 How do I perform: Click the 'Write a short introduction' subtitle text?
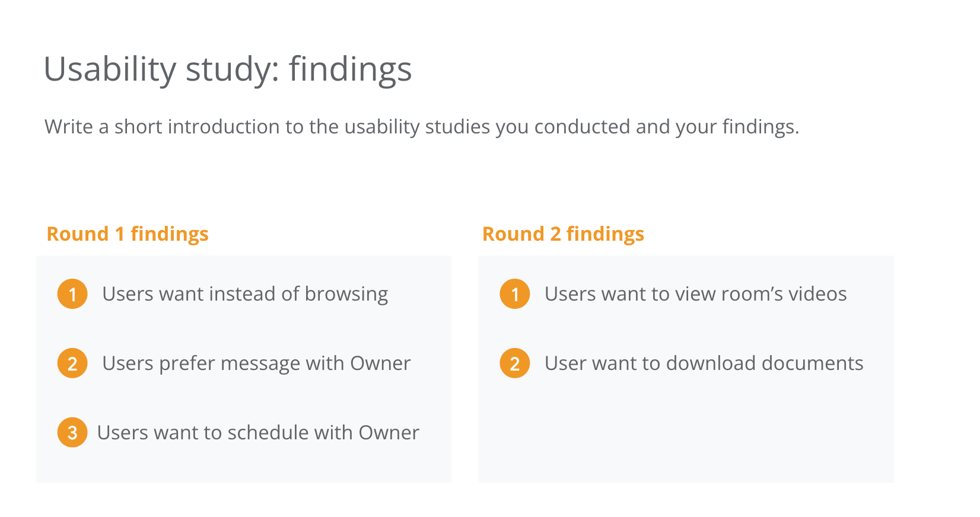422,127
